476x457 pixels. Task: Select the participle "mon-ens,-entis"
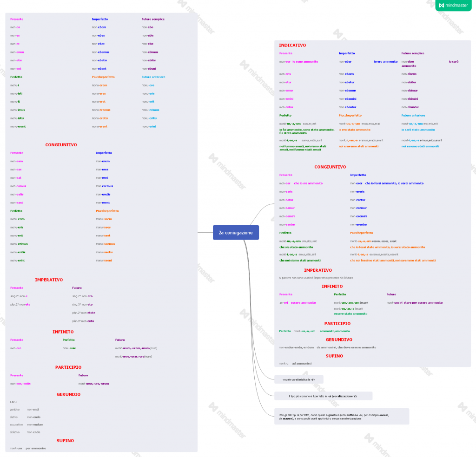20,384
